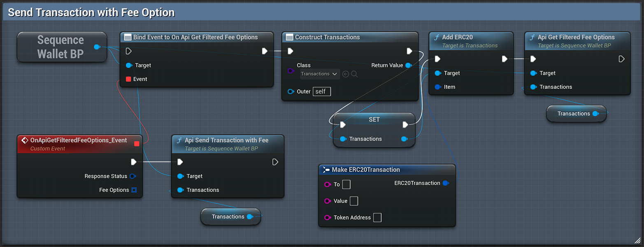Image resolution: width=644 pixels, height=247 pixels.
Task: Click red delegate pin on OnApiGetFilteredFeeOptions_Event
Action: 137,144
